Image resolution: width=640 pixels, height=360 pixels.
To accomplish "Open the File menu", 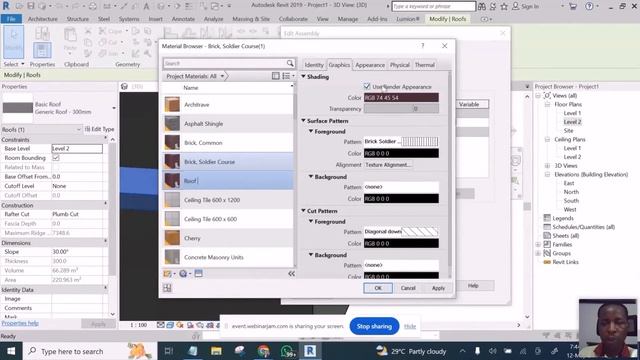I will pyautogui.click(x=11, y=19).
